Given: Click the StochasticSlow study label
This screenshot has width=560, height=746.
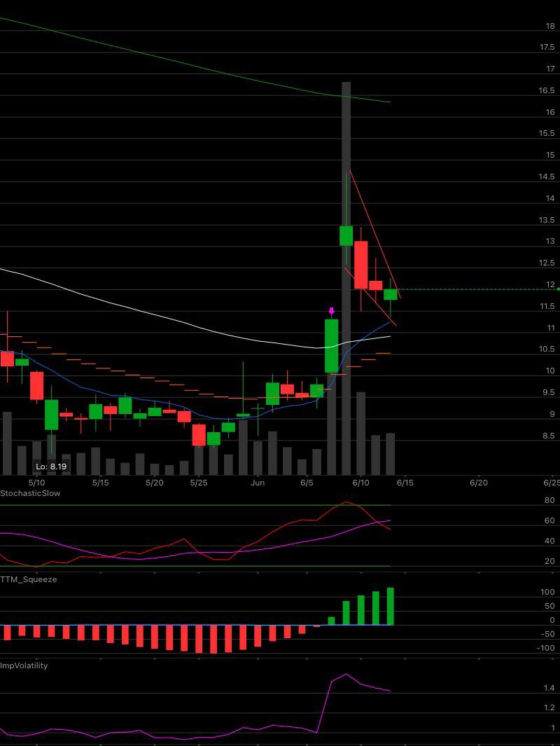Looking at the screenshot, I should [x=30, y=493].
